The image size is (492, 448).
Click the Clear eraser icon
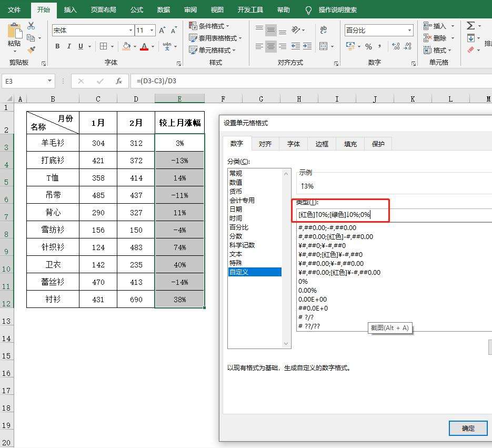470,49
